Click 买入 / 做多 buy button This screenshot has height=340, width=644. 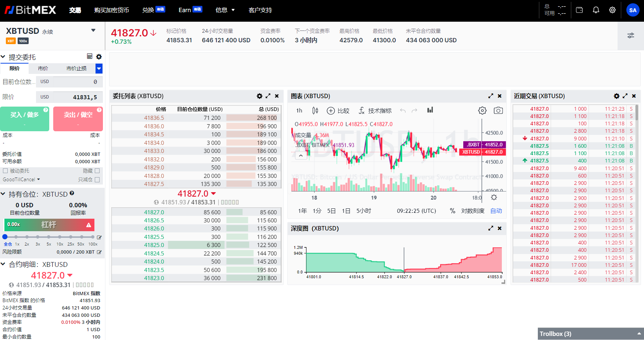(x=25, y=119)
